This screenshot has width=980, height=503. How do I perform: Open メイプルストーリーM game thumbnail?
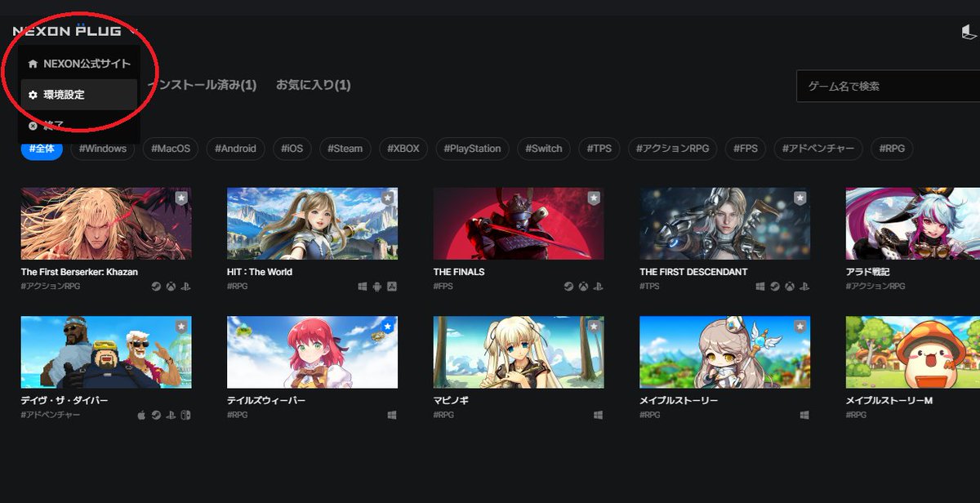point(913,352)
